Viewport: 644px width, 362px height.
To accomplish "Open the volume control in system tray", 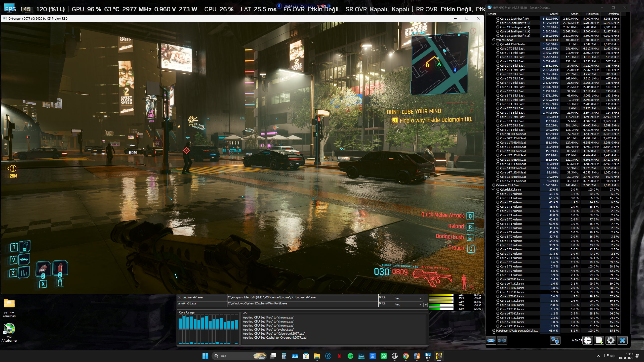I will click(x=612, y=356).
